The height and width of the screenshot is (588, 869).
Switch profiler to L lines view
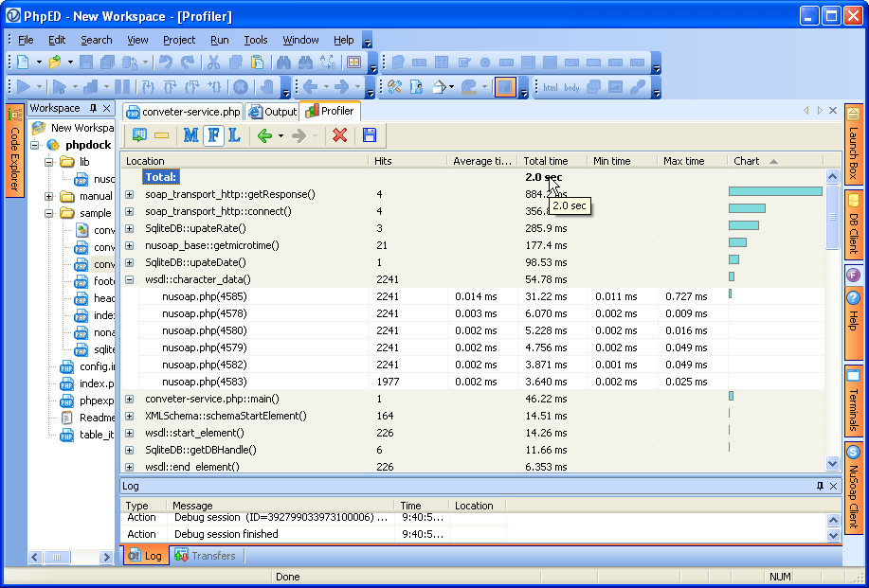pos(234,135)
